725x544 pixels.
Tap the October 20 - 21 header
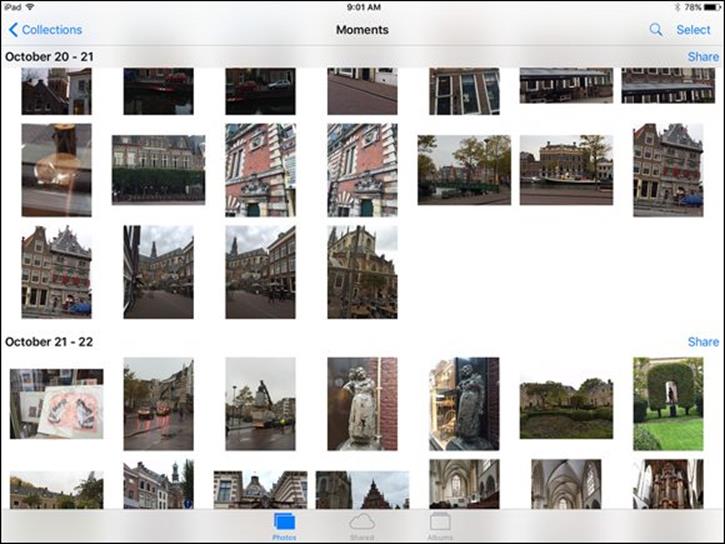point(49,57)
